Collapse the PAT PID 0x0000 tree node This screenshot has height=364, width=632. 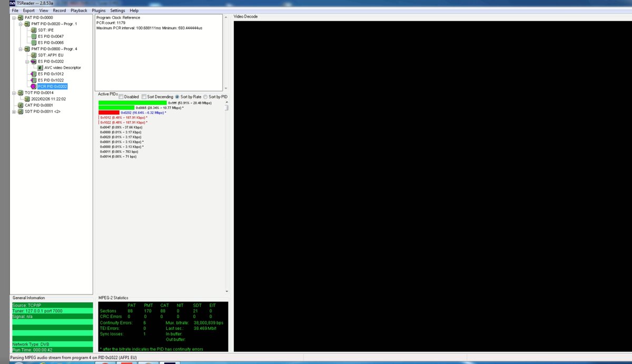14,17
